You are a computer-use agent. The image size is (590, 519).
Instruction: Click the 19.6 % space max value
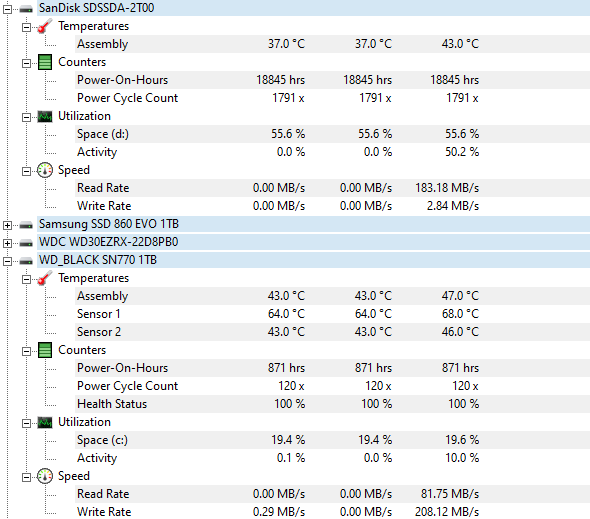[x=462, y=440]
